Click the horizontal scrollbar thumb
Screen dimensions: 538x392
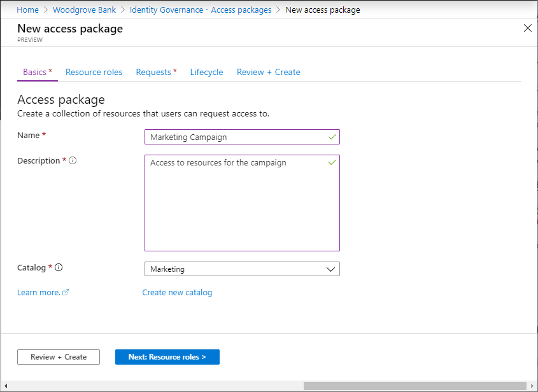coord(414,386)
